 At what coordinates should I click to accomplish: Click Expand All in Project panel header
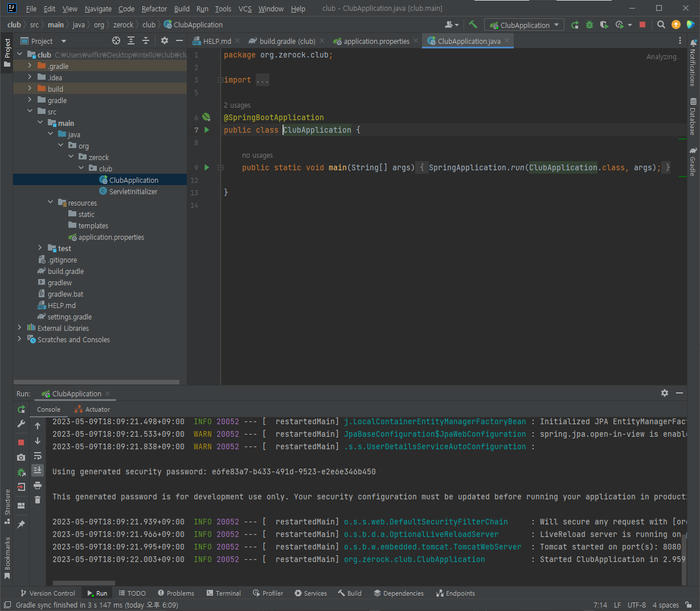(131, 40)
